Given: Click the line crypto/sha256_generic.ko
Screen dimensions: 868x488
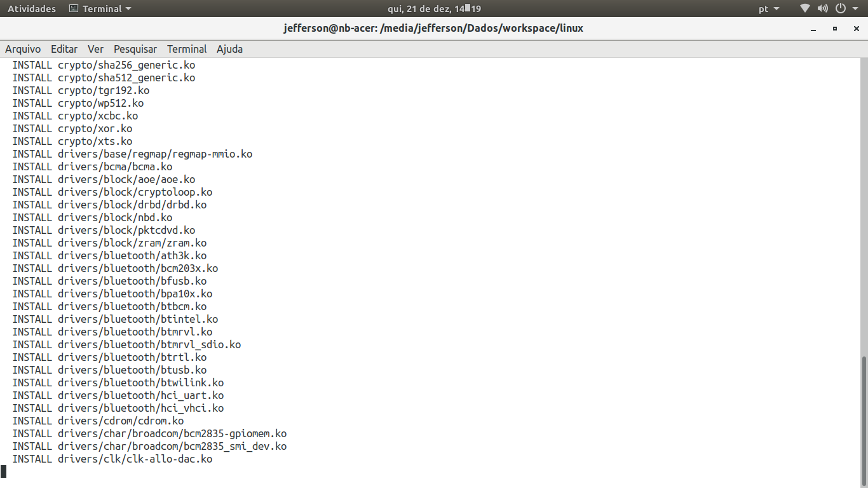Looking at the screenshot, I should [104, 65].
